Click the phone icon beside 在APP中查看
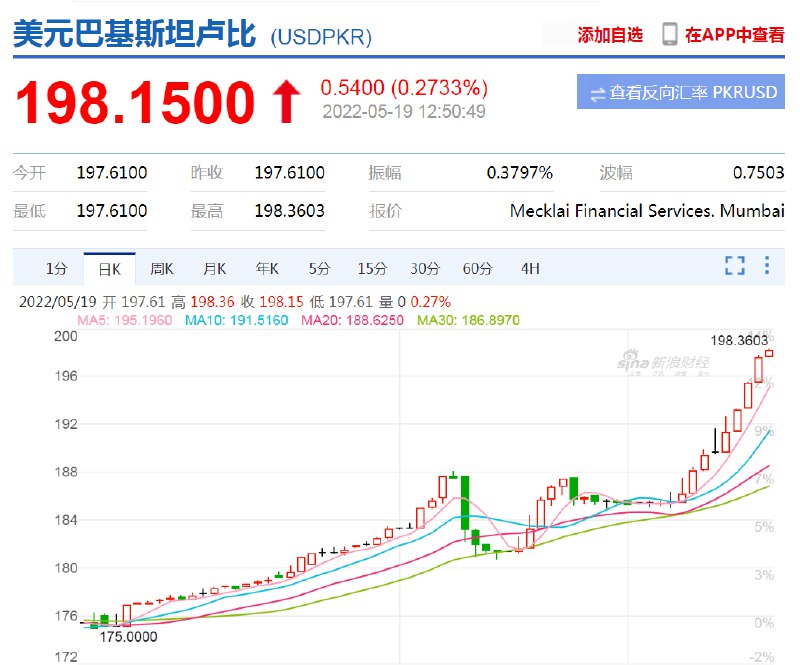Image resolution: width=800 pixels, height=665 pixels. point(669,34)
